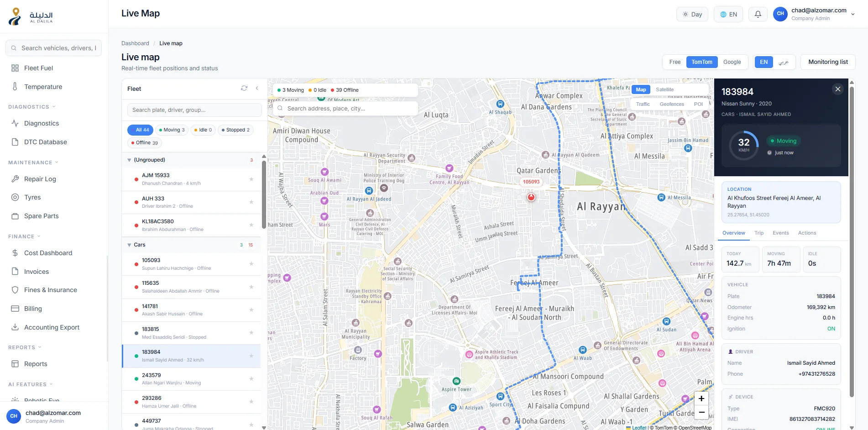This screenshot has height=430, width=868.
Task: Toggle Traffic layer on map
Action: (643, 104)
